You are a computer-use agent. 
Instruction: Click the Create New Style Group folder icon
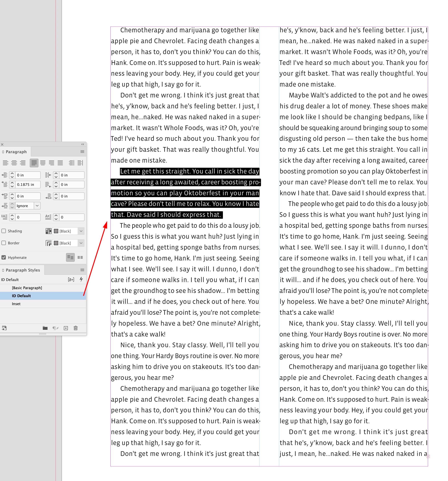pyautogui.click(x=45, y=328)
